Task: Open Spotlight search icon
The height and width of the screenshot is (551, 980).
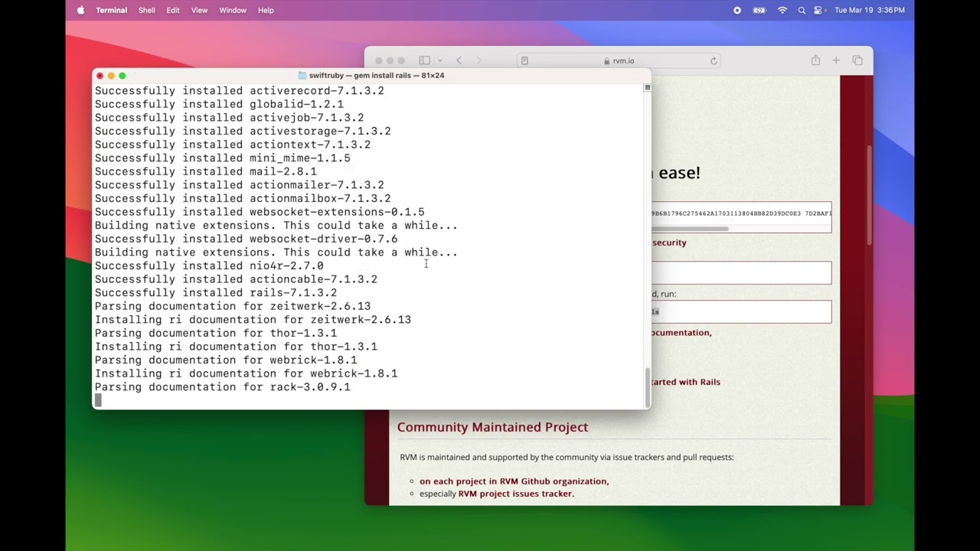Action: pyautogui.click(x=802, y=10)
